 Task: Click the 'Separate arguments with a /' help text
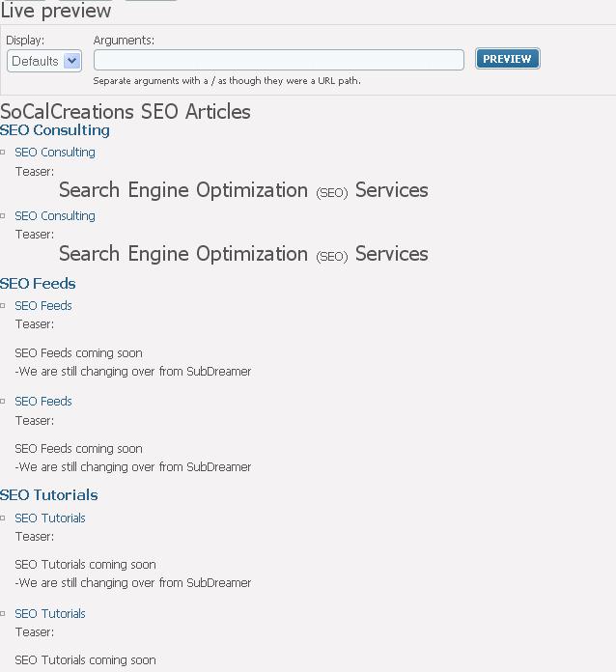[227, 80]
